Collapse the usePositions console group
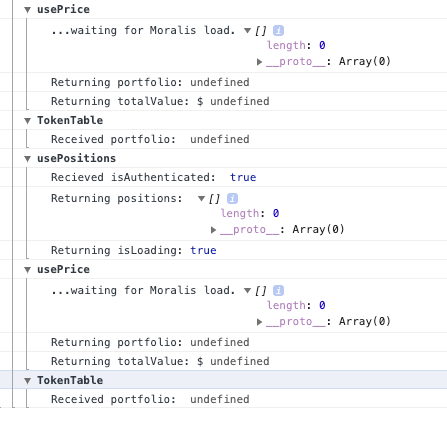Image resolution: width=447 pixels, height=430 pixels. [28, 159]
